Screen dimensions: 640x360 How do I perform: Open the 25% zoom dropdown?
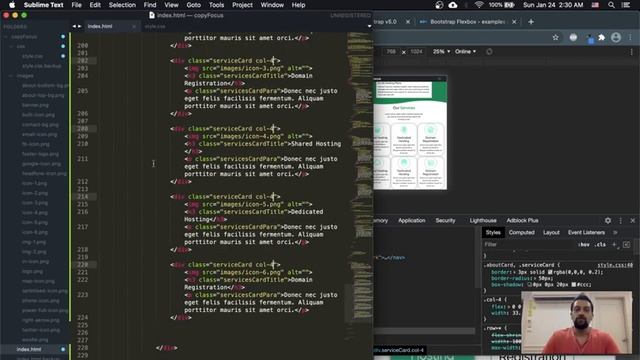(441, 52)
